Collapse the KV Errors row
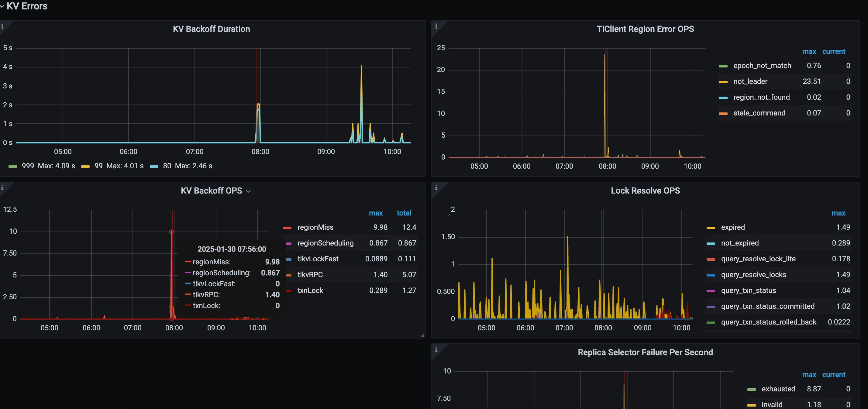The width and height of the screenshot is (868, 409). tap(27, 6)
